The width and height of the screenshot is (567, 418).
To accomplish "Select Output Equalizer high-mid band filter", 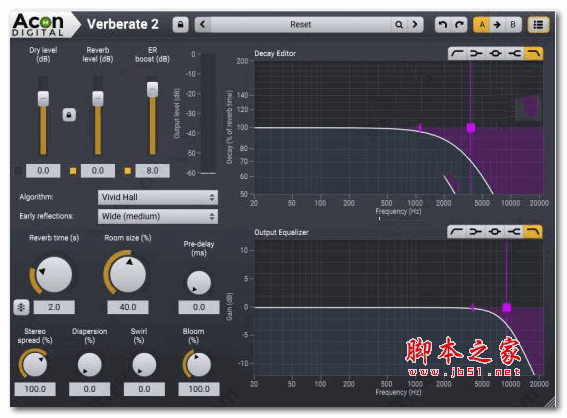I will [x=514, y=231].
